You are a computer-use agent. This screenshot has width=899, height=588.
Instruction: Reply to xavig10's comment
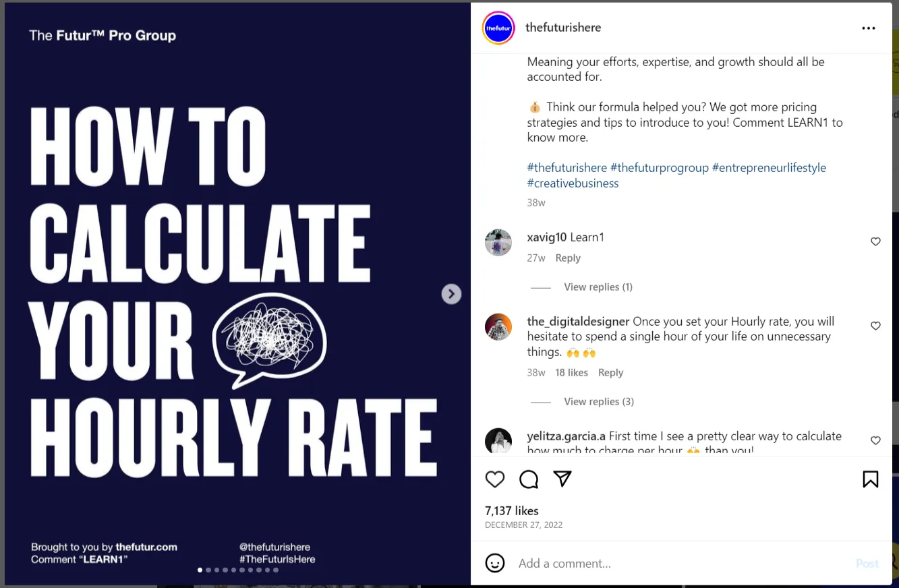568,258
